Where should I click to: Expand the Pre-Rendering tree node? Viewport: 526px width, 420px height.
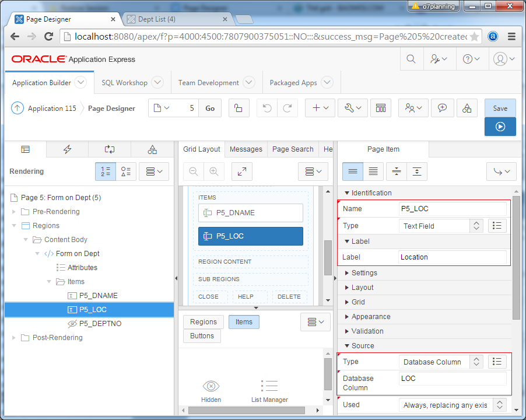(x=14, y=212)
